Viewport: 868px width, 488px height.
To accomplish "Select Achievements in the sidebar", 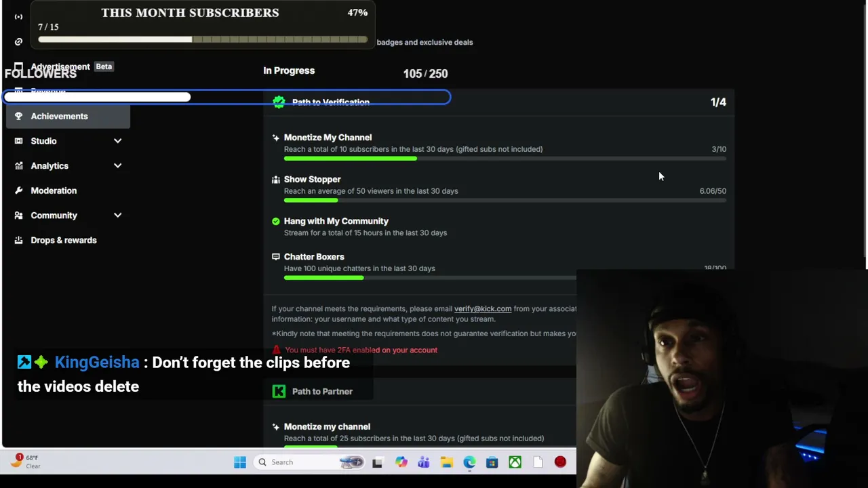I will coord(68,116).
